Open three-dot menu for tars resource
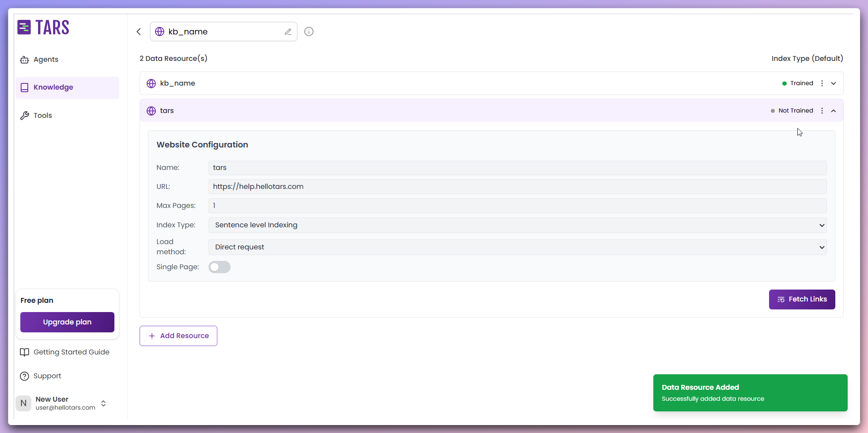Viewport: 868px width, 433px height. point(822,111)
